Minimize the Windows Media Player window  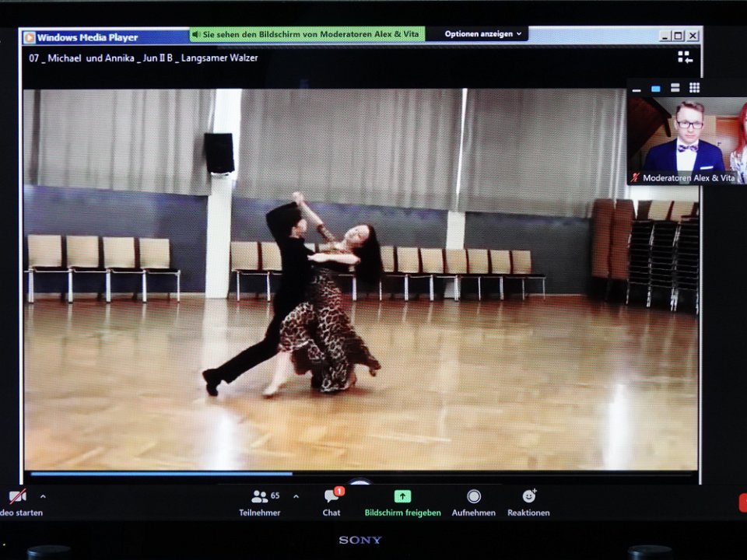pyautogui.click(x=665, y=36)
